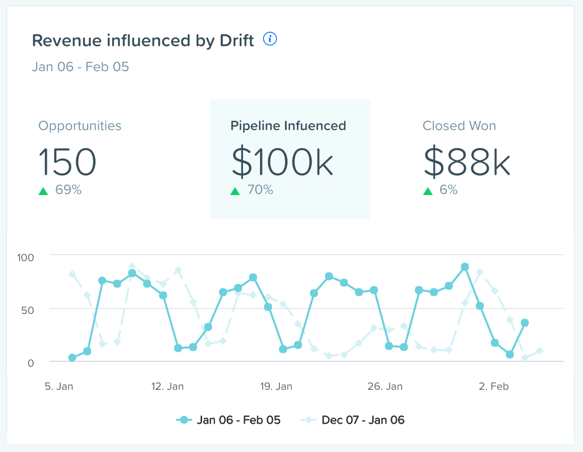Image resolution: width=583 pixels, height=452 pixels.
Task: Click the 50 y-axis label
Action: point(28,310)
